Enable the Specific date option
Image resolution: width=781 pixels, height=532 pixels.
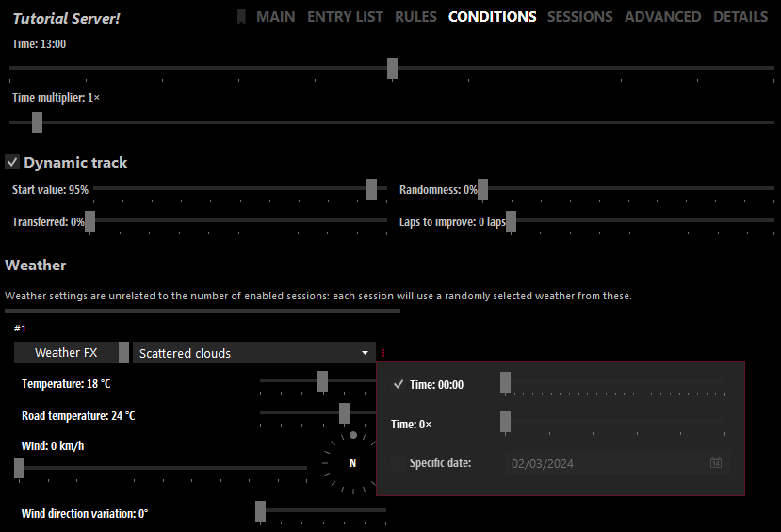399,463
